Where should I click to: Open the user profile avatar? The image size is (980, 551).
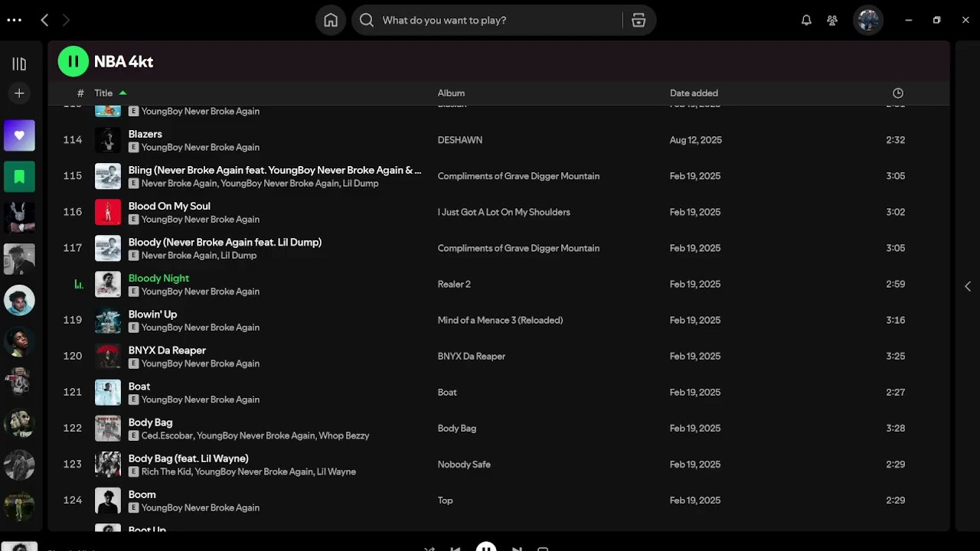pyautogui.click(x=868, y=21)
